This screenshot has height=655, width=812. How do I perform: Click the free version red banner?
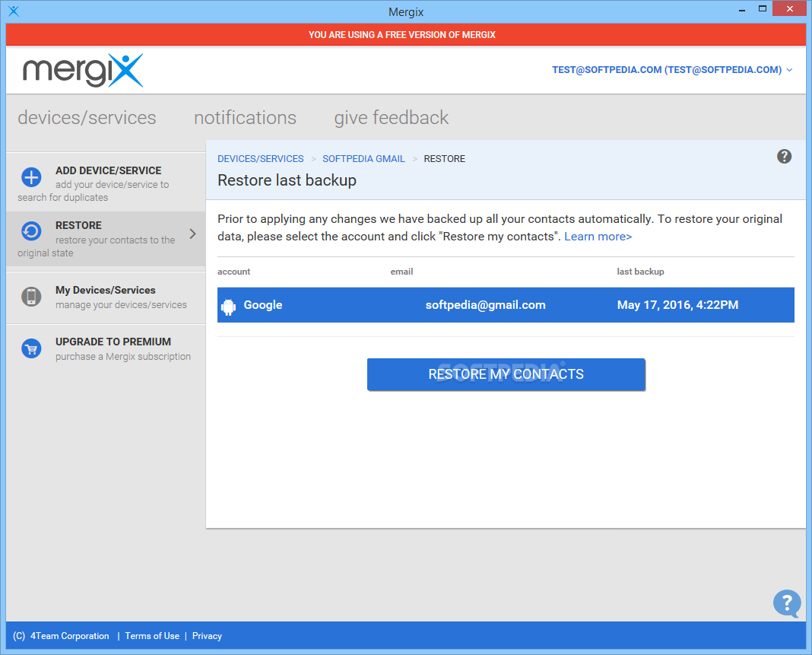point(406,35)
